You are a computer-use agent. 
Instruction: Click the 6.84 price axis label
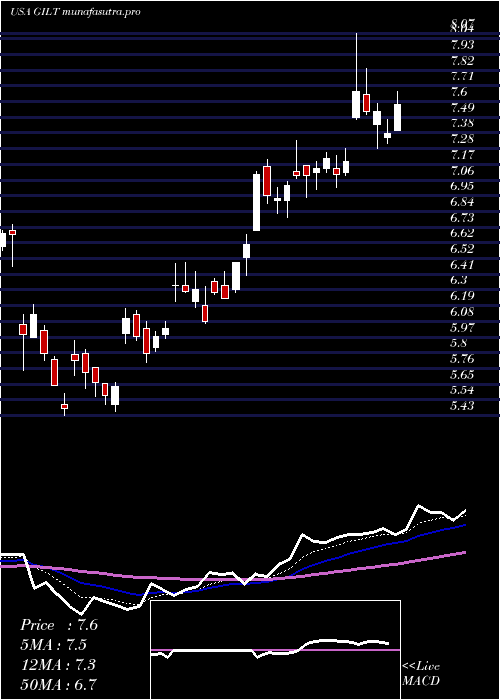click(462, 201)
